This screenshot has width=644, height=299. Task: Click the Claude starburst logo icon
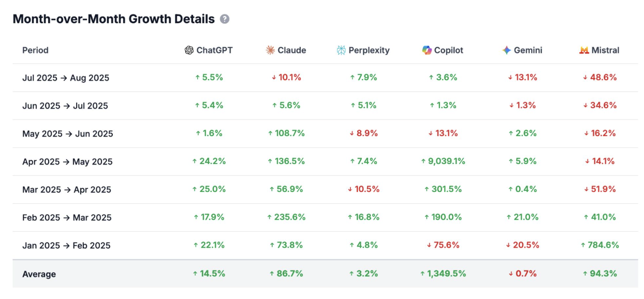tap(270, 50)
